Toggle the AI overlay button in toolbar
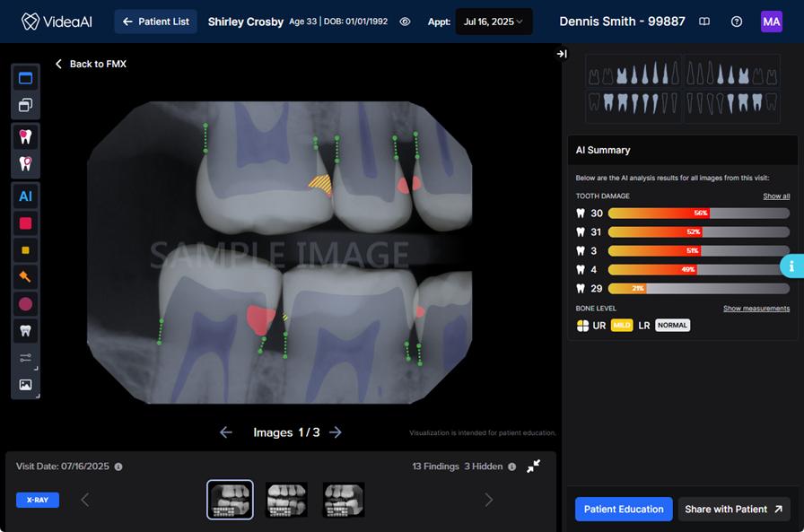 pyautogui.click(x=25, y=196)
